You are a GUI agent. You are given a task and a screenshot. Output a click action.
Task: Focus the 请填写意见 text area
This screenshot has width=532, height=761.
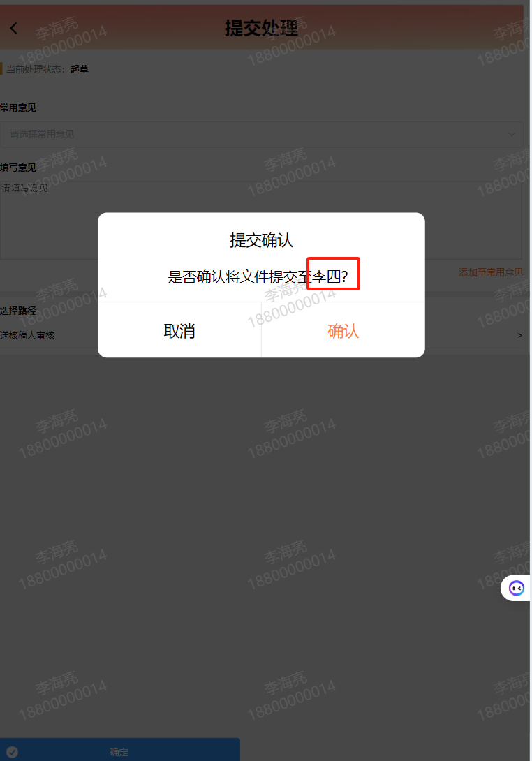tap(261, 221)
